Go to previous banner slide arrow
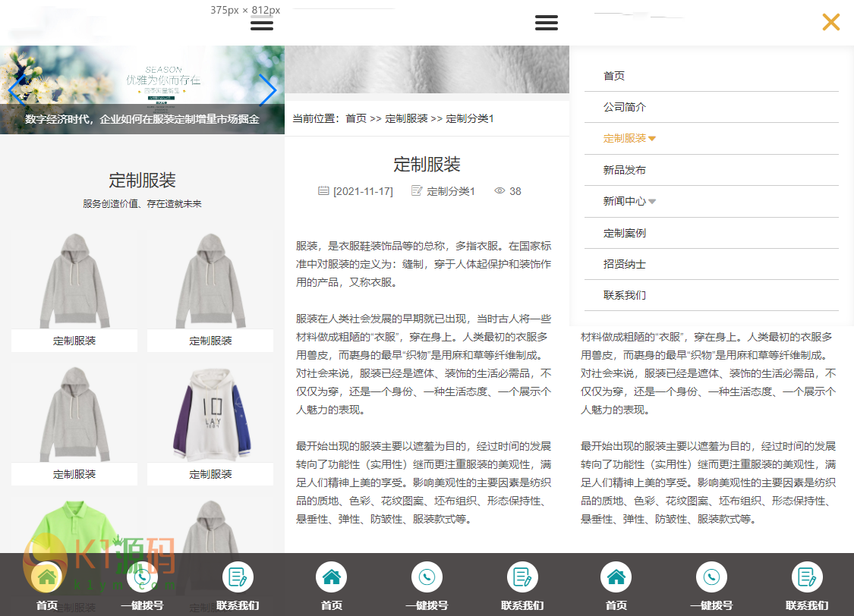Screen dimensions: 854x616 (x=16, y=90)
